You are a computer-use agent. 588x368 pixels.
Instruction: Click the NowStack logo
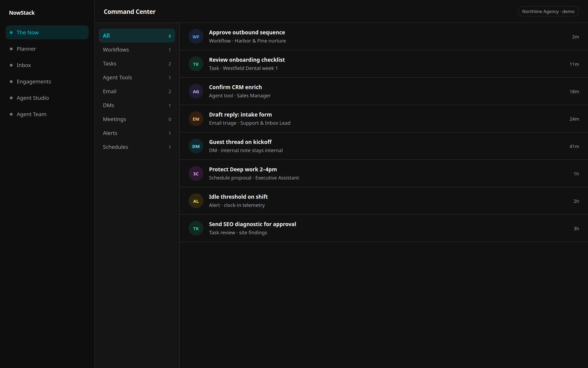(x=22, y=13)
